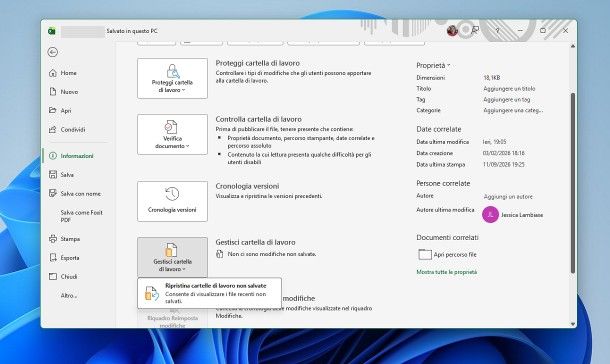This screenshot has height=364, width=610.
Task: Open Salva come Foxit PDF
Action: tap(81, 216)
